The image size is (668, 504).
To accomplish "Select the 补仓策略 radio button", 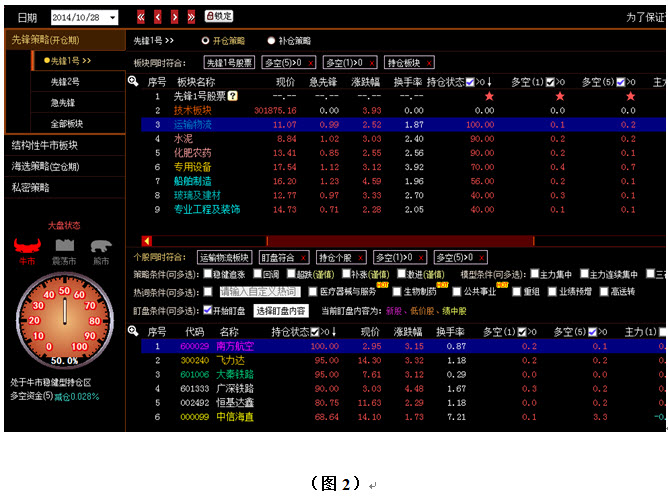I will tap(270, 41).
